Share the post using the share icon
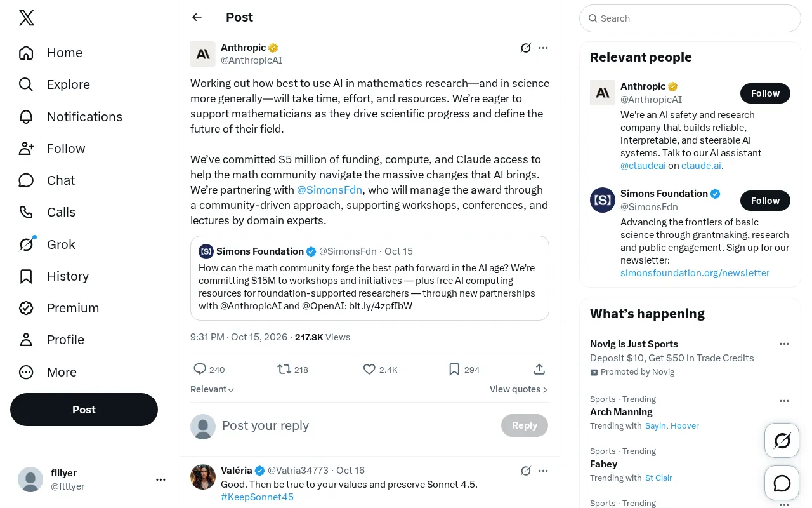812x508 pixels. click(539, 369)
